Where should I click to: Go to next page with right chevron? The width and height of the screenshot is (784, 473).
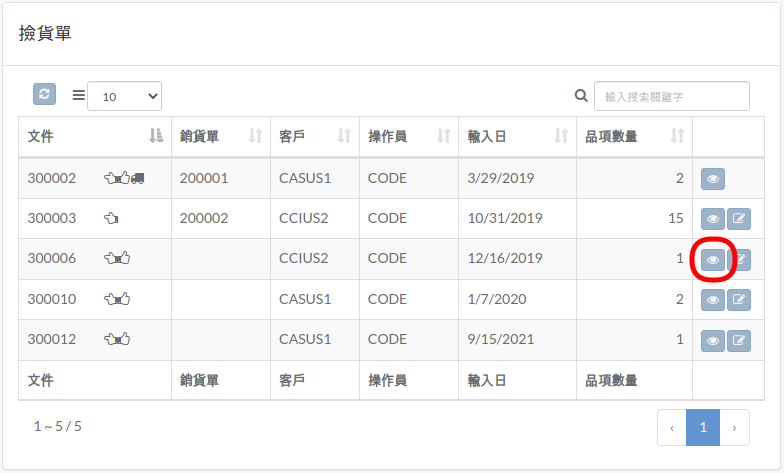click(x=734, y=428)
